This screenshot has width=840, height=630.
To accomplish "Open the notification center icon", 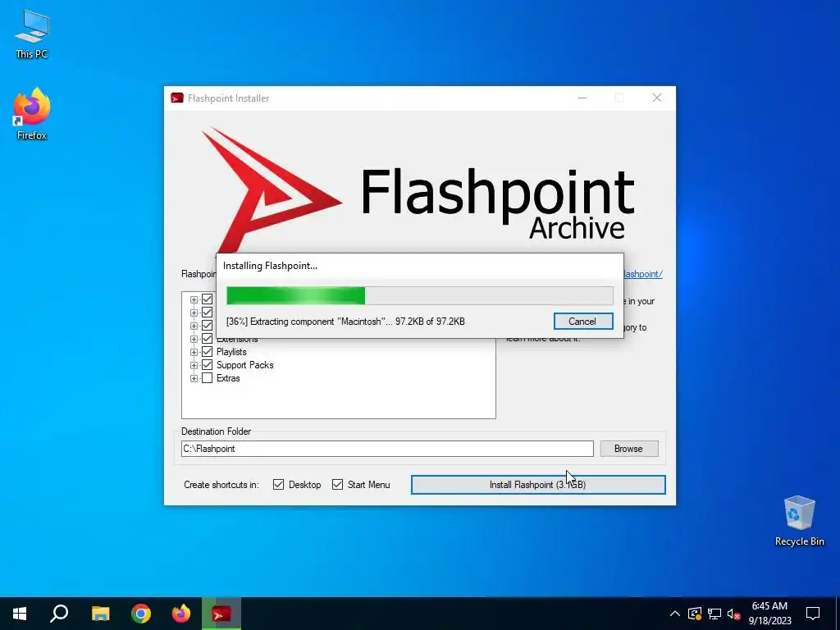I will tap(813, 614).
